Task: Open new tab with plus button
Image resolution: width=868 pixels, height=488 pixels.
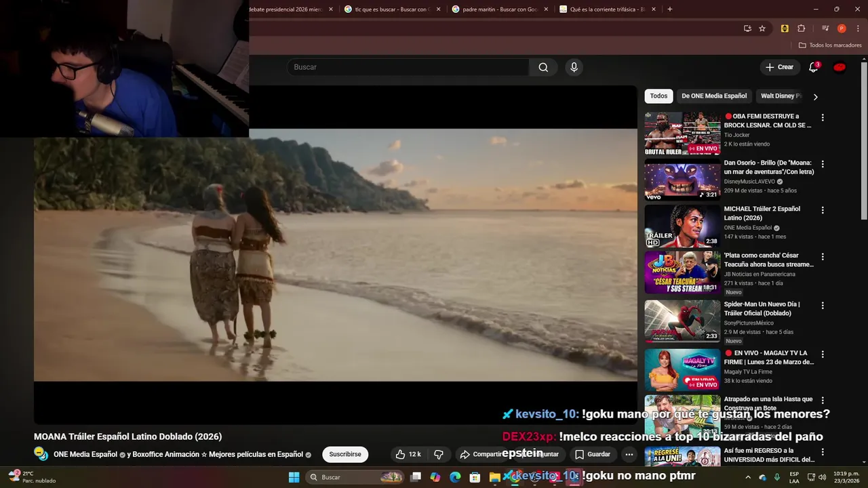Action: (669, 9)
